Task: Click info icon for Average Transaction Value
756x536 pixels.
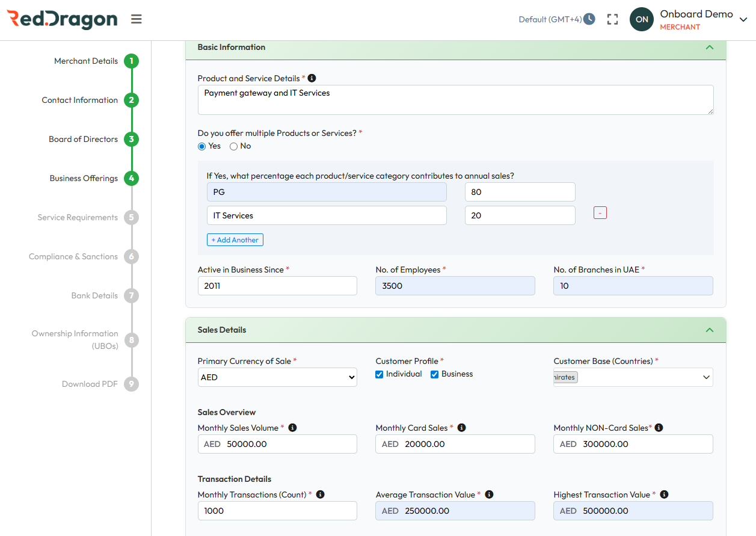Action: click(489, 494)
